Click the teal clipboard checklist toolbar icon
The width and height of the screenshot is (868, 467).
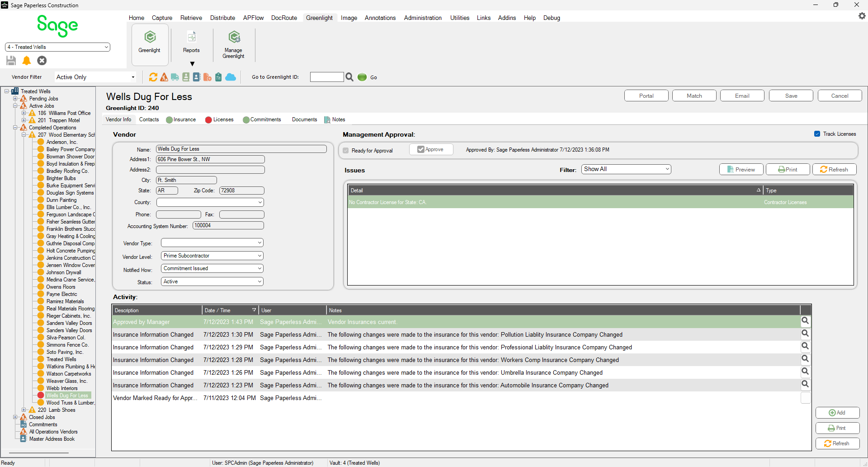218,77
